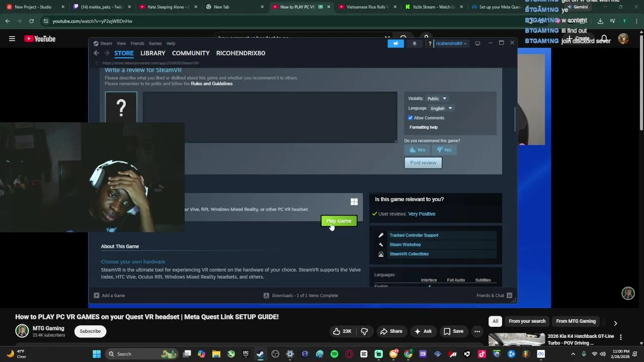Open Steam notifications bell
Viewport: 644px width, 362px height.
[415, 43]
